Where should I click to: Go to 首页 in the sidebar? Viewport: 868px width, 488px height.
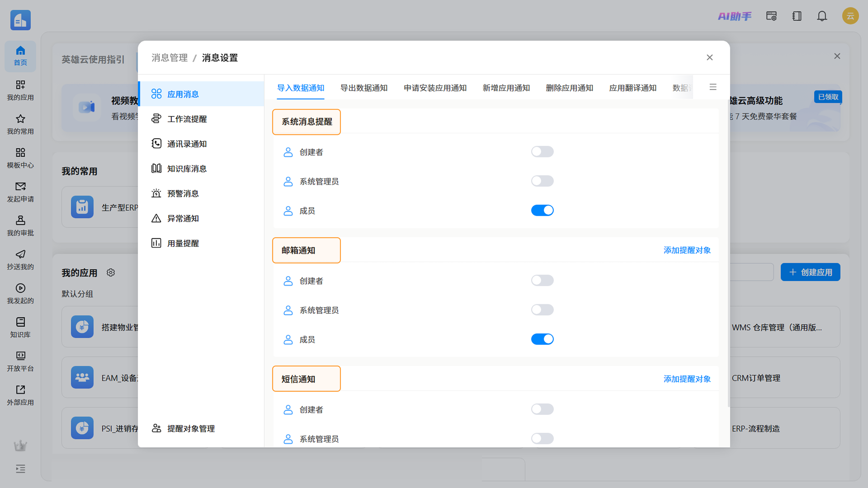coord(20,56)
